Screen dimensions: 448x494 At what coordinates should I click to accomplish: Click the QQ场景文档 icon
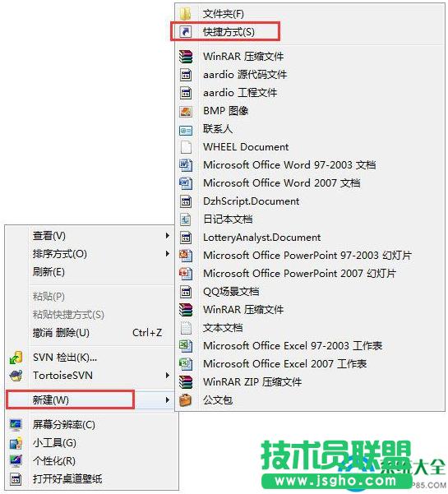(186, 292)
